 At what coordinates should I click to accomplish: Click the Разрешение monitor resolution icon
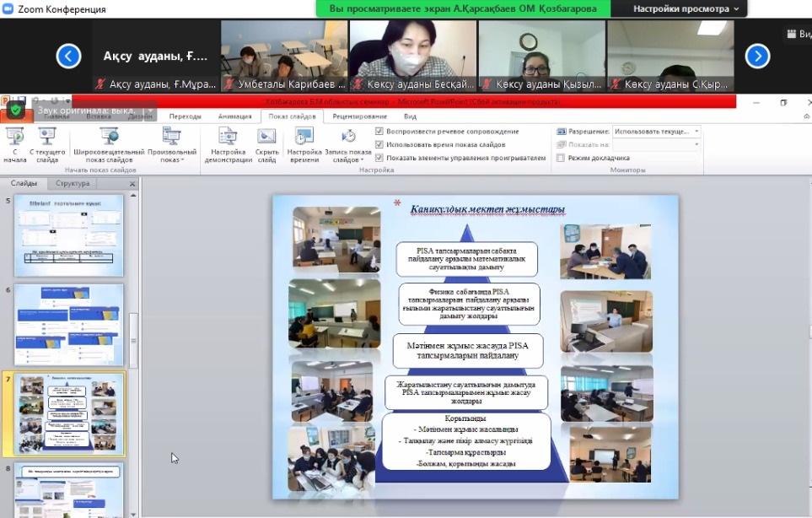(562, 132)
